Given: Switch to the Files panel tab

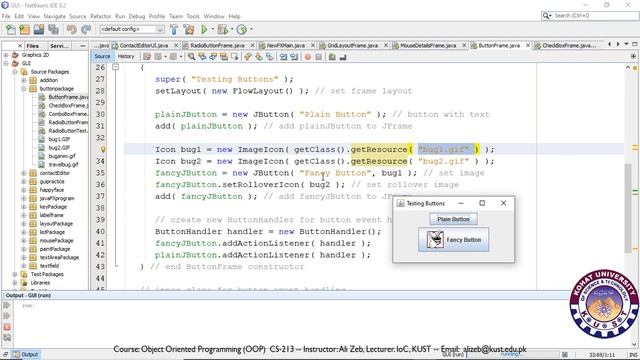Looking at the screenshot, I should 33,46.
